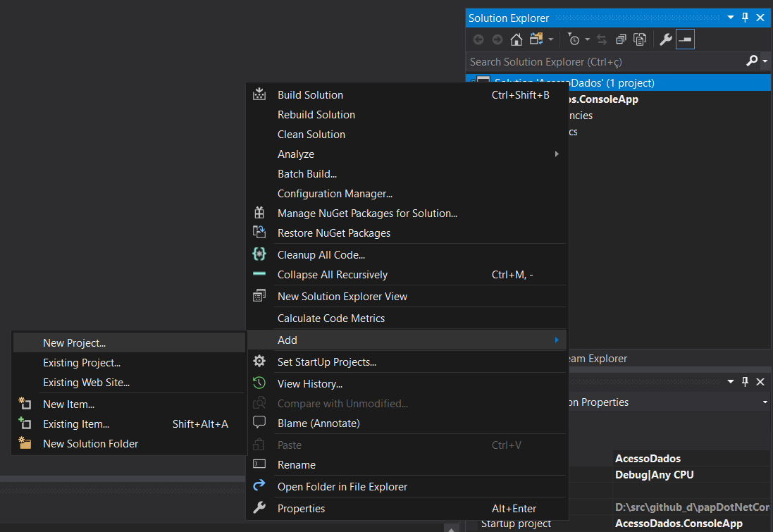Open Solution Explorer window position dropdown
The width and height of the screenshot is (773, 532).
coord(731,18)
